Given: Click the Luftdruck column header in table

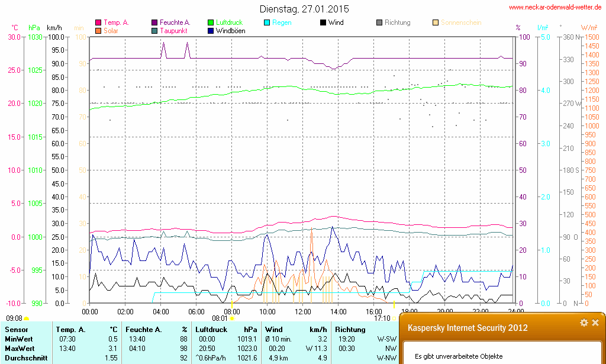Looking at the screenshot, I should click(x=212, y=329).
